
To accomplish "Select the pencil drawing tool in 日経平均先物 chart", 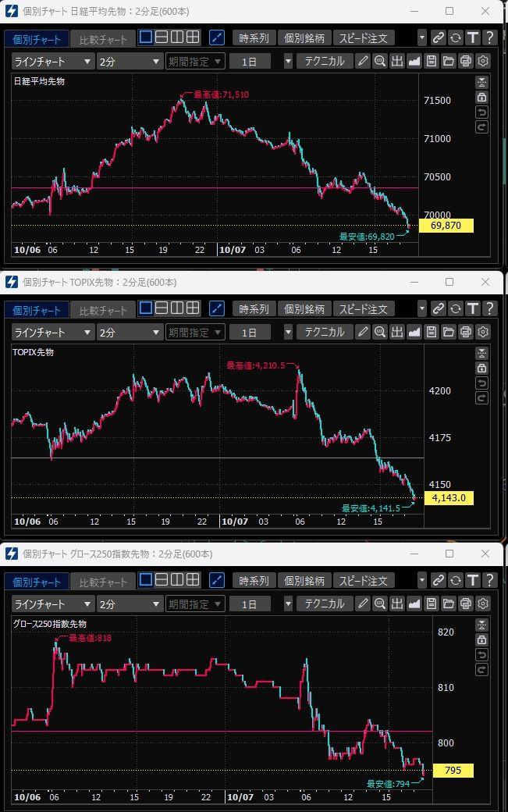I will coord(363,61).
